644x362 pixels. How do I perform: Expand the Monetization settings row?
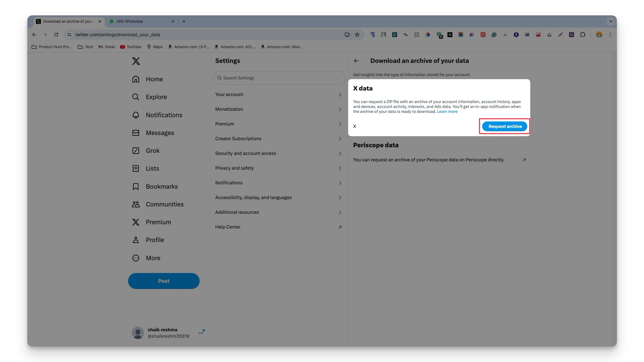click(x=279, y=109)
